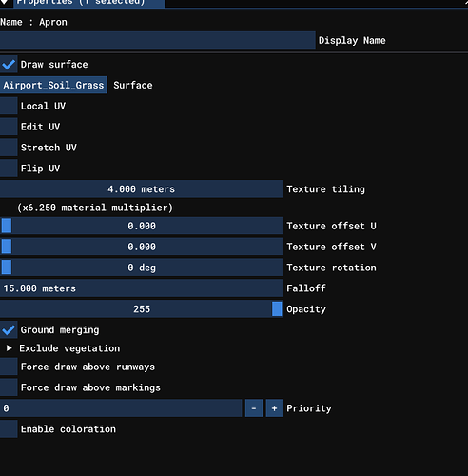Click the Texture offset U slider
The image size is (468, 476).
(x=142, y=226)
